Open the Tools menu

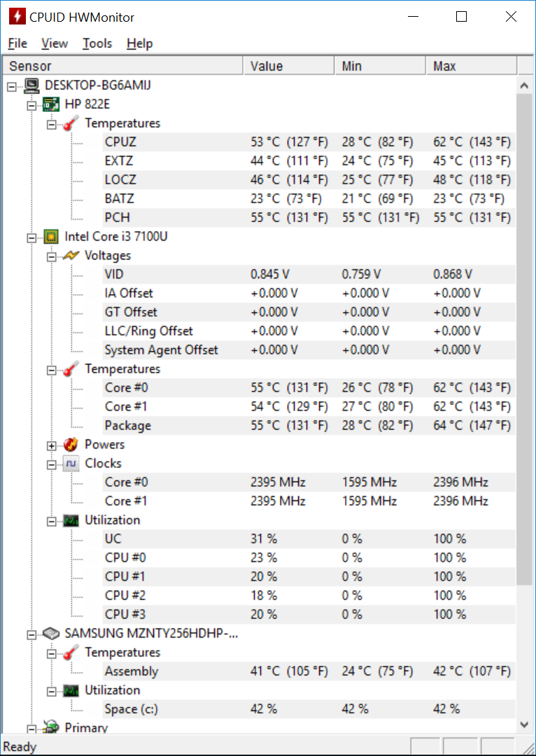coord(97,43)
